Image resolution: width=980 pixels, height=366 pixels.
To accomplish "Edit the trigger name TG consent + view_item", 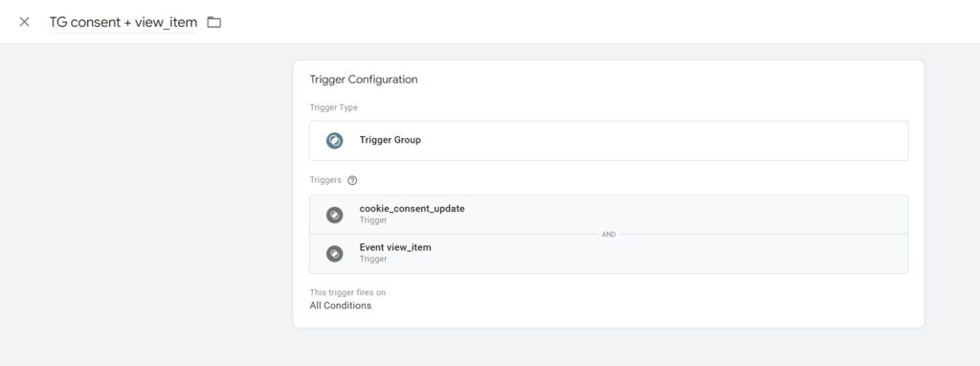I will pyautogui.click(x=123, y=23).
